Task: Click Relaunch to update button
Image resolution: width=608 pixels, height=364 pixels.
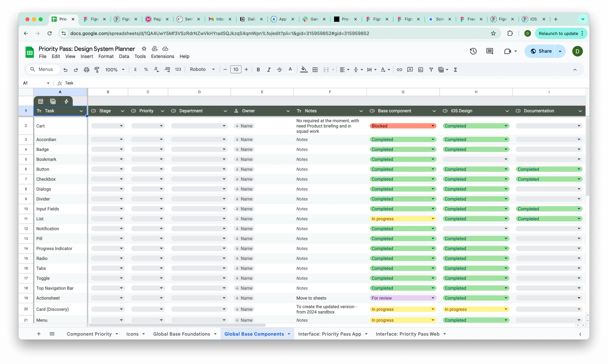Action: (x=558, y=33)
